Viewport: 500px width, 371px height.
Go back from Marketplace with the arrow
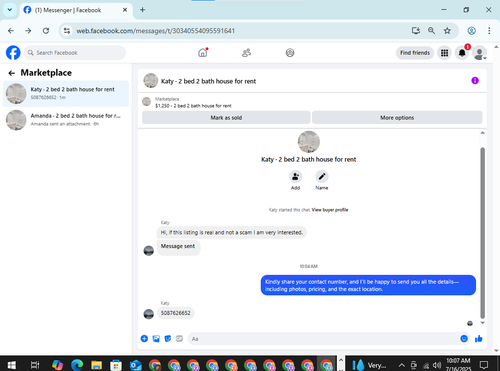click(x=12, y=73)
